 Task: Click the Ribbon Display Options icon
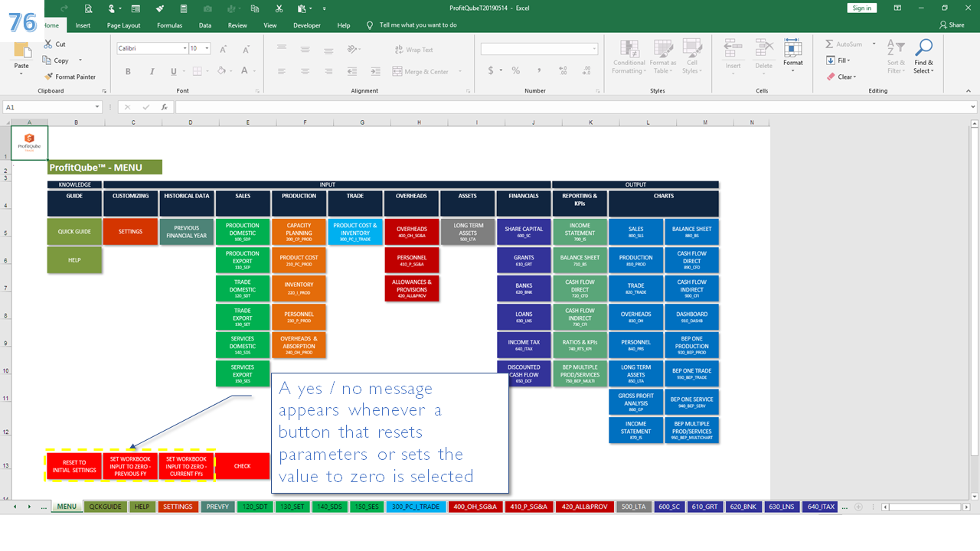point(897,8)
